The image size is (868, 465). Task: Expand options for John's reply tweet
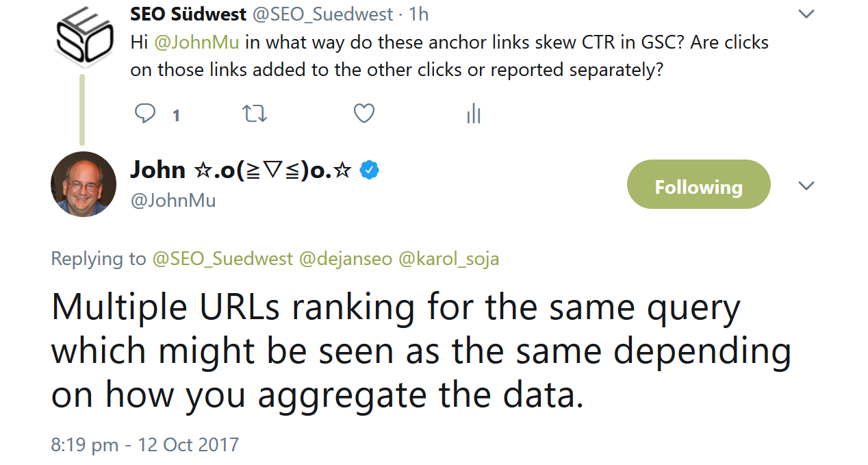806,185
